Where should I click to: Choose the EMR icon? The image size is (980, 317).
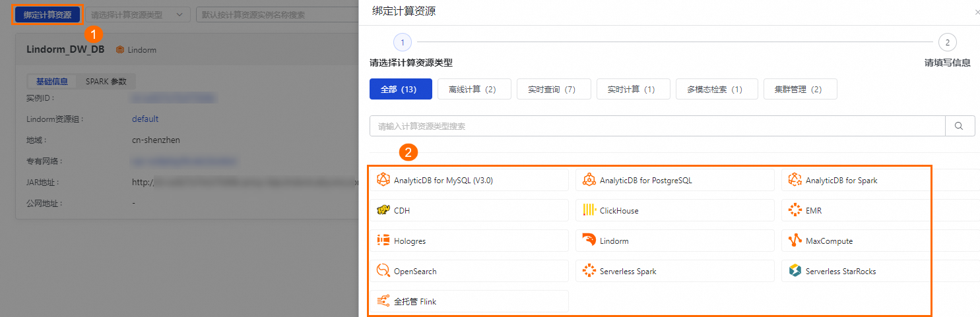(x=795, y=210)
